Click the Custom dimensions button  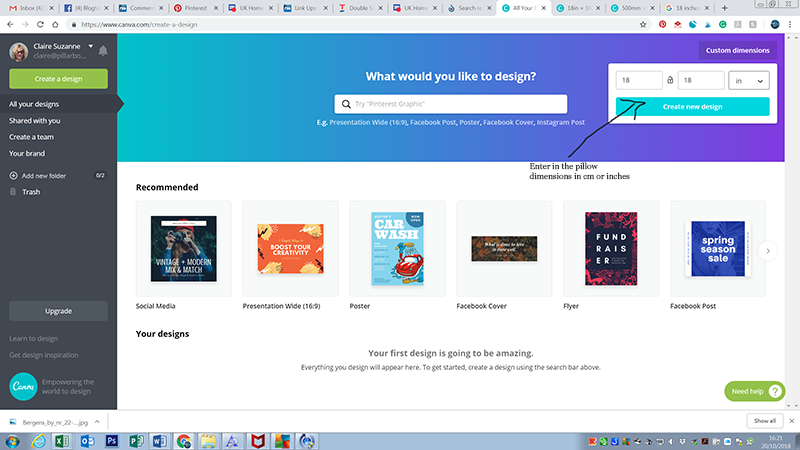pyautogui.click(x=737, y=50)
